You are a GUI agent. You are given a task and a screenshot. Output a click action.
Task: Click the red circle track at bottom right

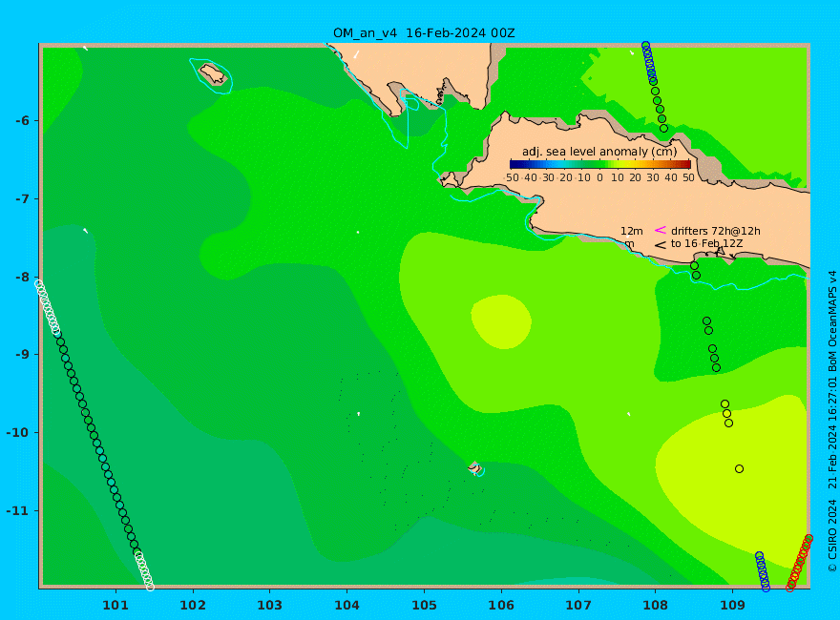click(x=799, y=563)
